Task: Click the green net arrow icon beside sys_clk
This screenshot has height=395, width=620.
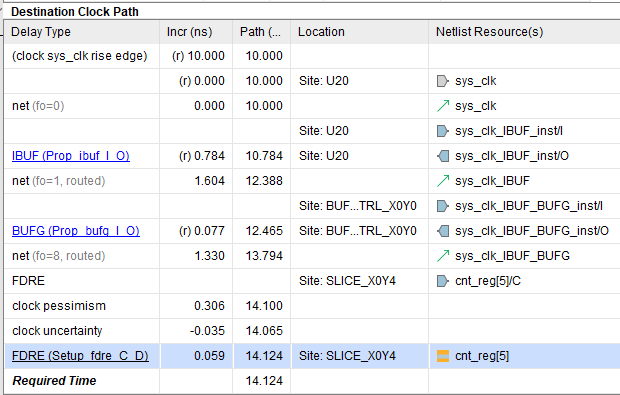Action: pyautogui.click(x=443, y=106)
